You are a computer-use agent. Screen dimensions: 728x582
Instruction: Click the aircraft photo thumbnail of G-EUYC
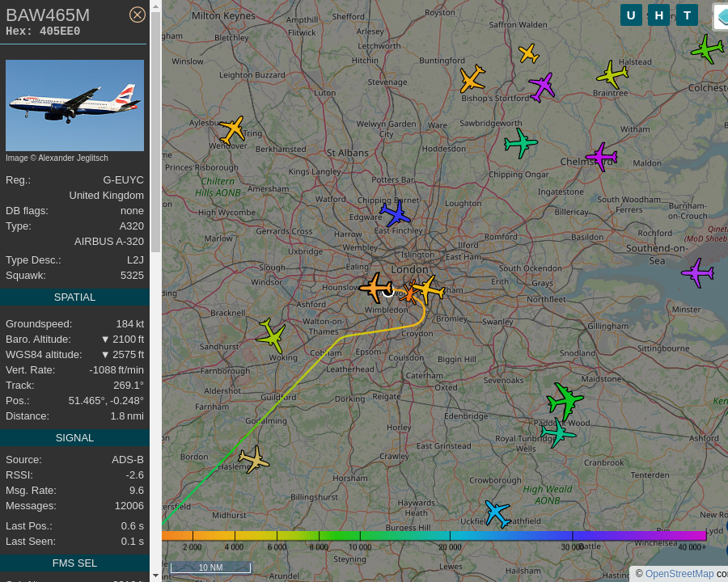[x=74, y=105]
